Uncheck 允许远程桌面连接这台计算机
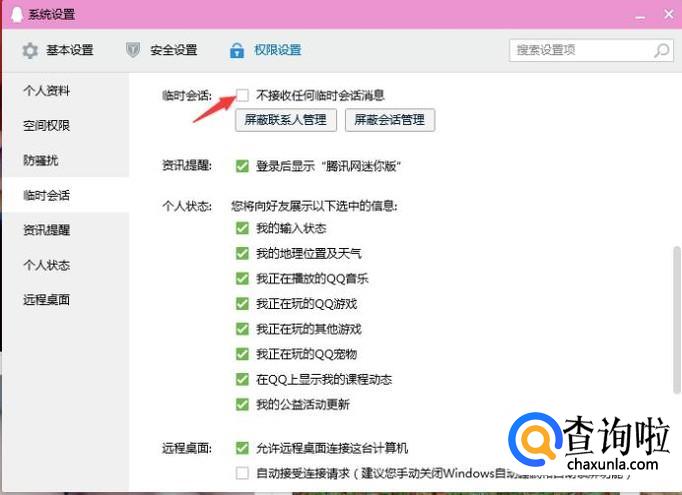682x495 pixels. coord(242,448)
